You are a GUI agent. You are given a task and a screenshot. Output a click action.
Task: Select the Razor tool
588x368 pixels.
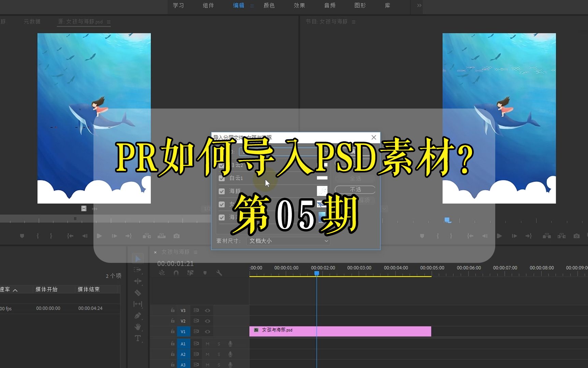coord(137,293)
